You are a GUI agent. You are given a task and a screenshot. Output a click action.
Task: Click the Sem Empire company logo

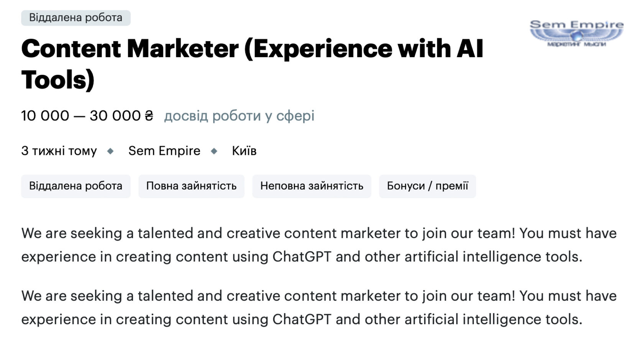pos(576,33)
